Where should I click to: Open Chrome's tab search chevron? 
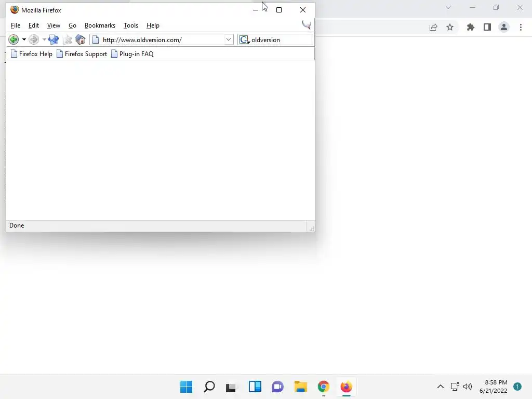pos(448,7)
